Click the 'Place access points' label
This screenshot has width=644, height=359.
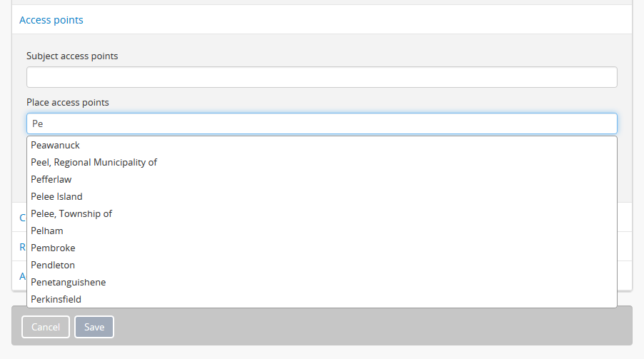coord(68,102)
